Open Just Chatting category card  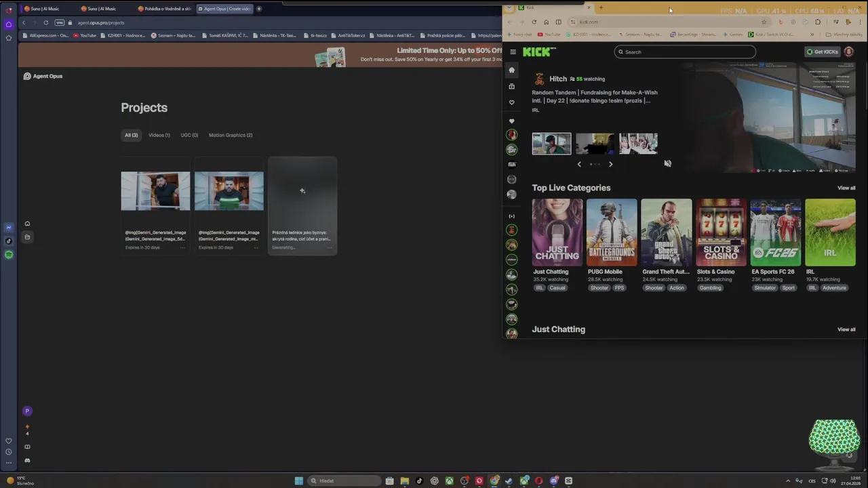(557, 232)
